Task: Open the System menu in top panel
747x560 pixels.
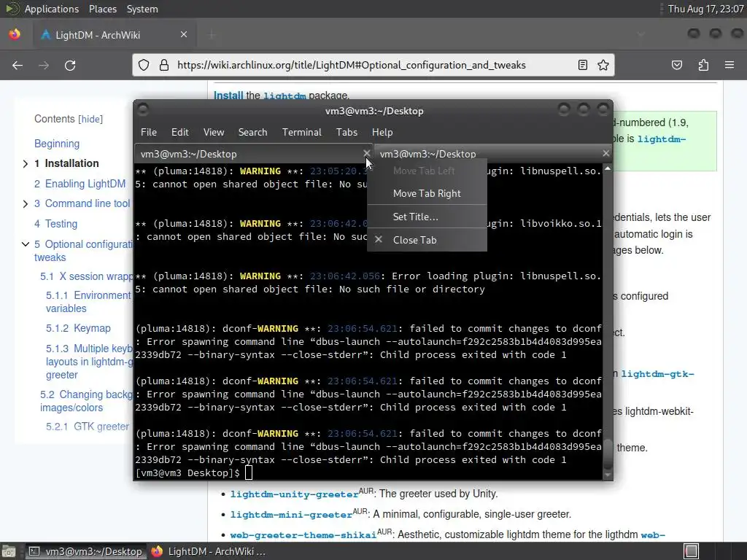Action: [142, 9]
